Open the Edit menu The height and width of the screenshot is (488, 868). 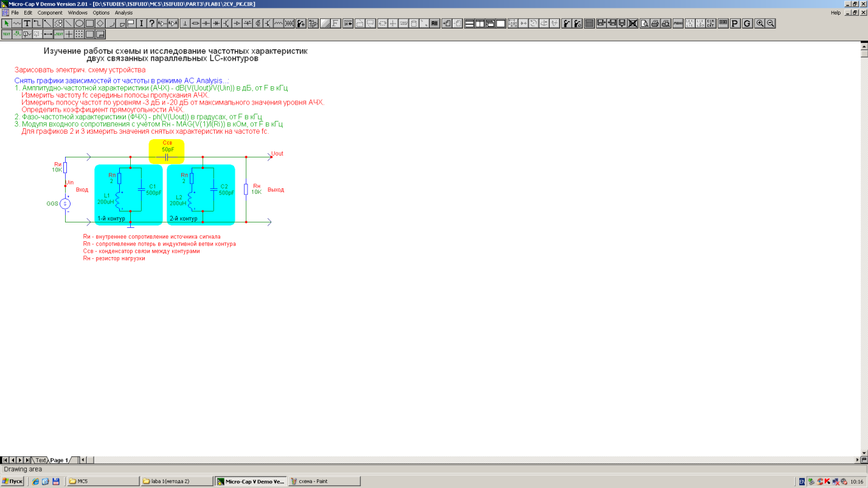tap(28, 13)
